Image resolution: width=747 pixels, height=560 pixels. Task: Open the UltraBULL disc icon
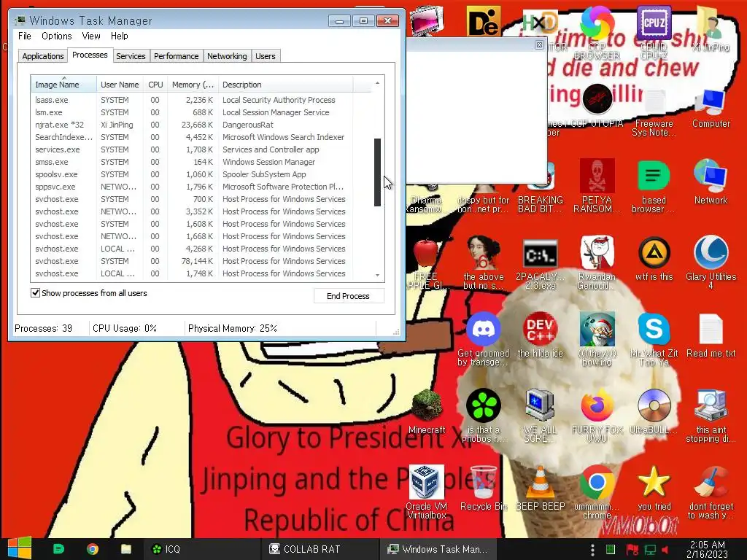654,405
